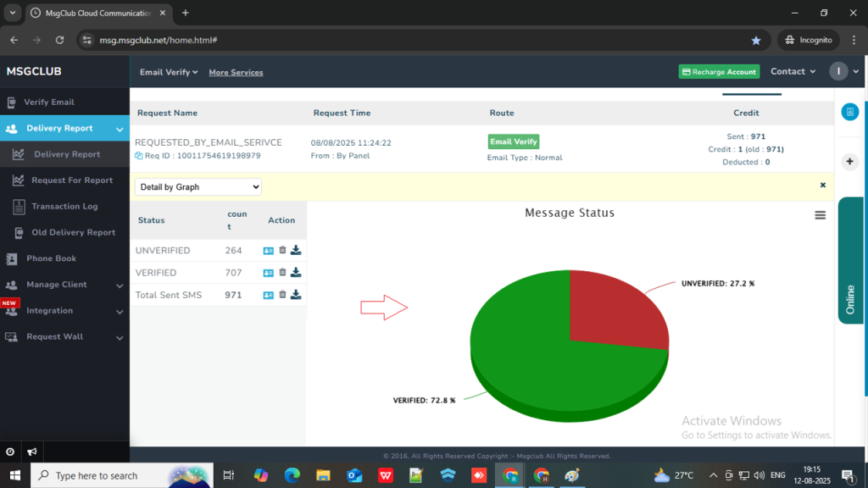
Task: Open Old Delivery Report page
Action: (x=73, y=232)
